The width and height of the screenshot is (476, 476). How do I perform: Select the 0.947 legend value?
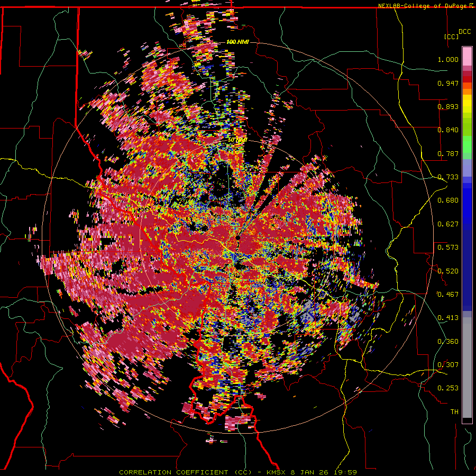coord(448,83)
